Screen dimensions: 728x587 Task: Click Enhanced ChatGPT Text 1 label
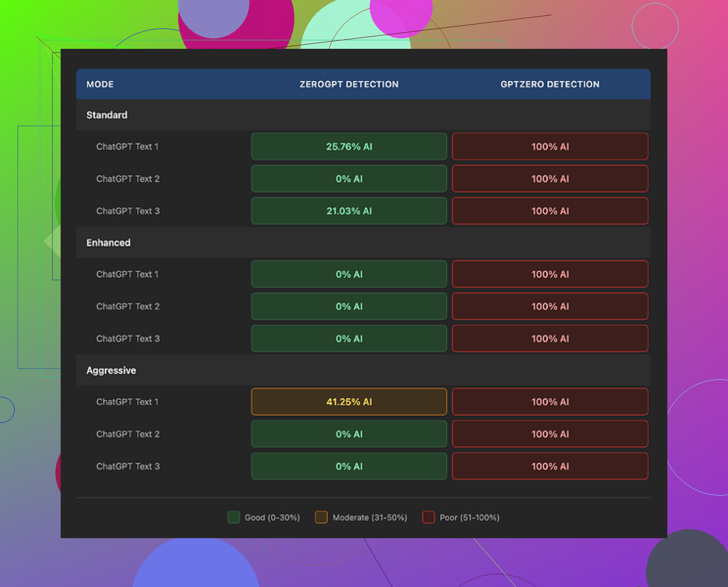(127, 274)
